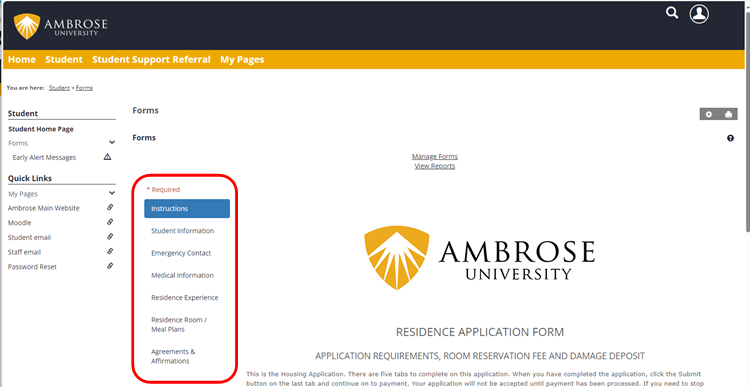This screenshot has height=387, width=750.
Task: Open My Pages in the navigation bar
Action: click(242, 60)
